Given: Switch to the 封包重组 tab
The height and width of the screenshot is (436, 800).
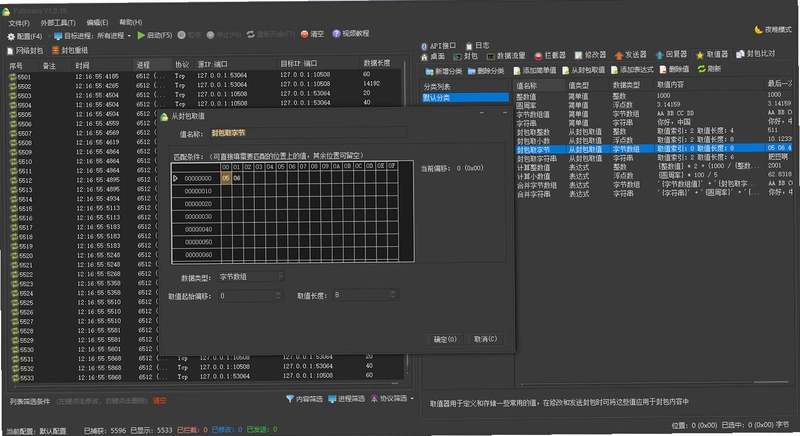Looking at the screenshot, I should click(x=70, y=50).
